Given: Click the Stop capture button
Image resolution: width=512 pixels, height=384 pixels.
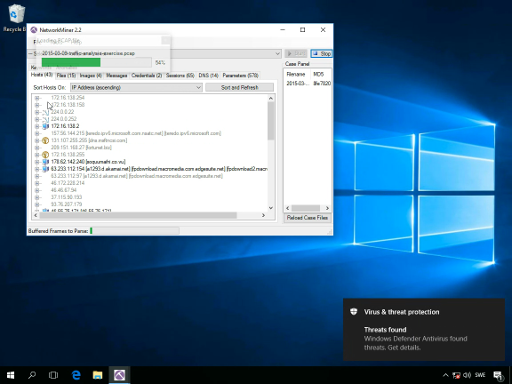Looking at the screenshot, I should click(x=322, y=54).
